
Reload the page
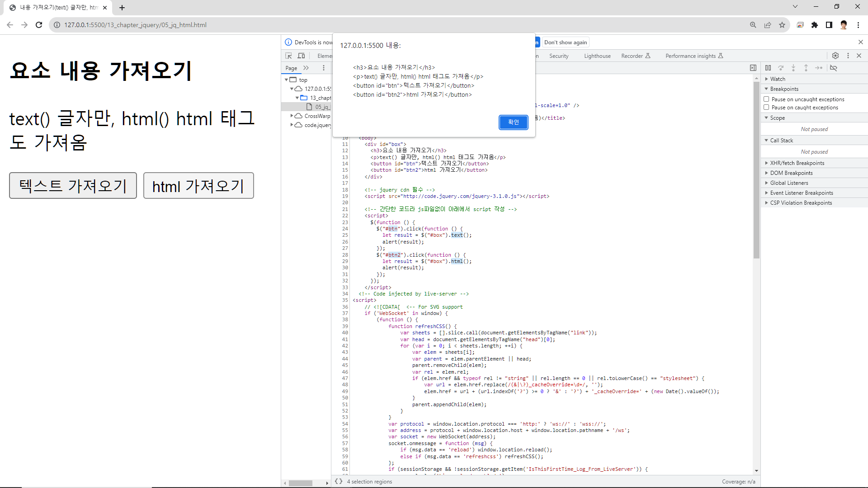point(39,25)
